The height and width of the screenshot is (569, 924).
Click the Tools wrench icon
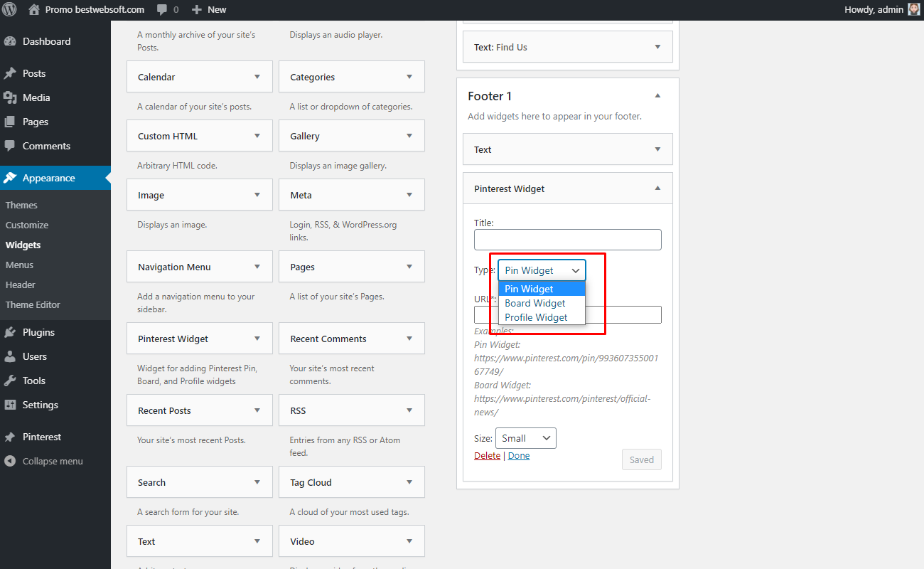[10, 381]
